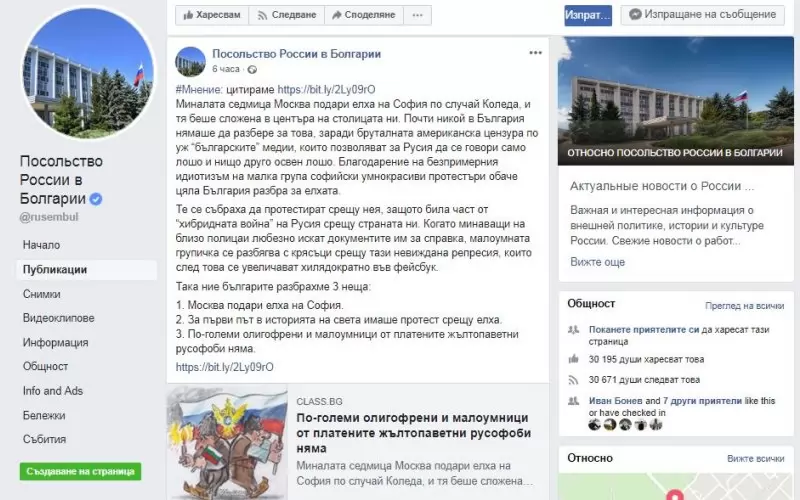Click the blue Изпрат... button
The width and height of the screenshot is (800, 500).
588,15
